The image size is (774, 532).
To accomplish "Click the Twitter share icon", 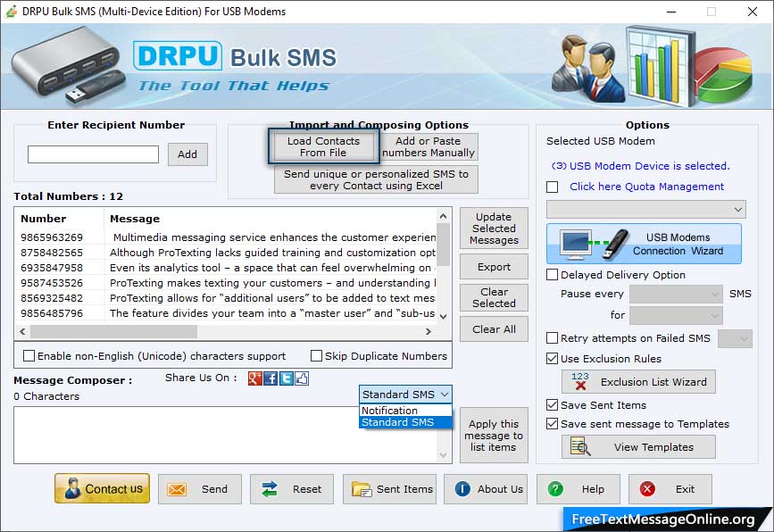I will pos(287,378).
